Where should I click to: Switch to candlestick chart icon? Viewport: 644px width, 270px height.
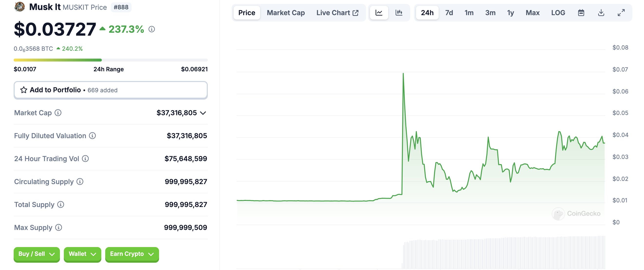click(399, 13)
